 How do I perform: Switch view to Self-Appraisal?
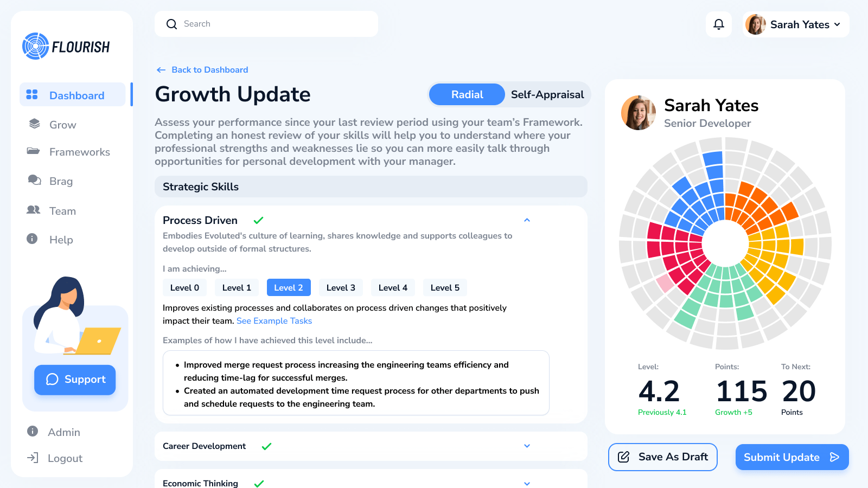(547, 95)
